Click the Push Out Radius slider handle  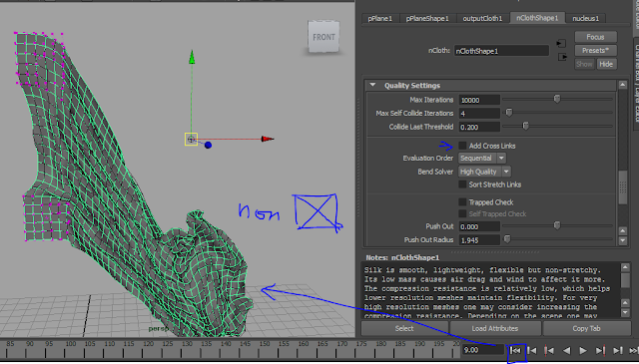coord(507,239)
